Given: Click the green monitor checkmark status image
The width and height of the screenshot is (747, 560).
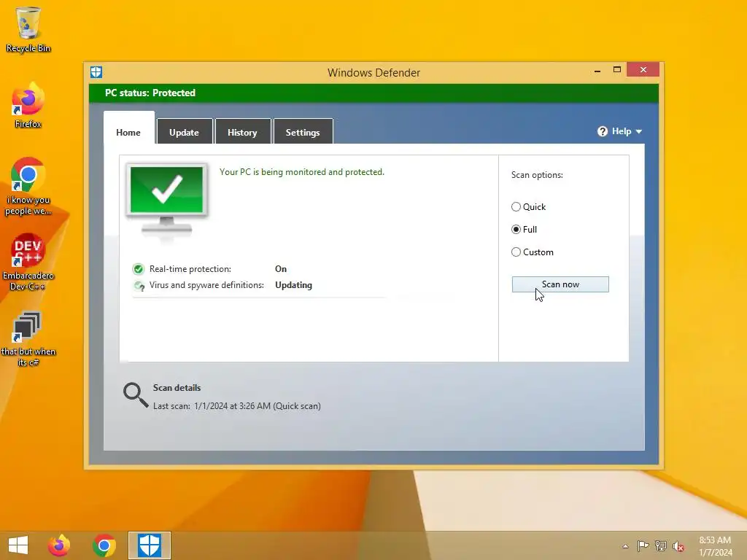Looking at the screenshot, I should tap(167, 201).
